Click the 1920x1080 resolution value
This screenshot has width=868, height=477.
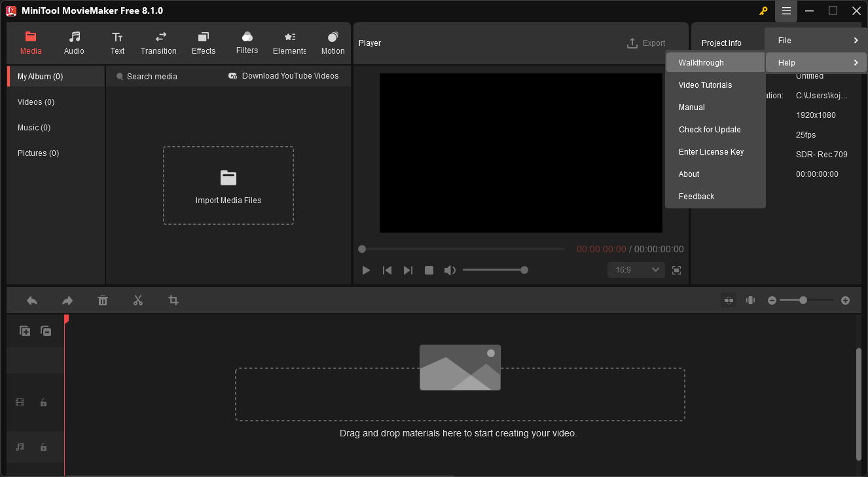[816, 115]
